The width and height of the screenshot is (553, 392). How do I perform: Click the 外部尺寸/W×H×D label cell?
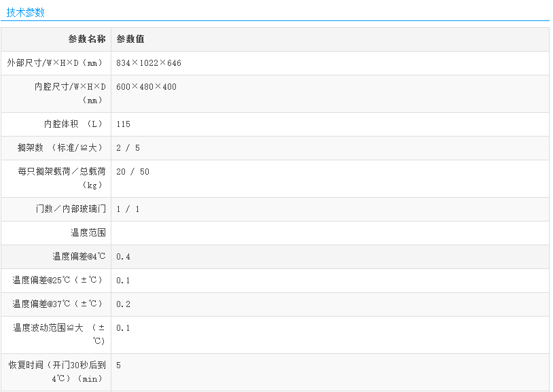56,63
